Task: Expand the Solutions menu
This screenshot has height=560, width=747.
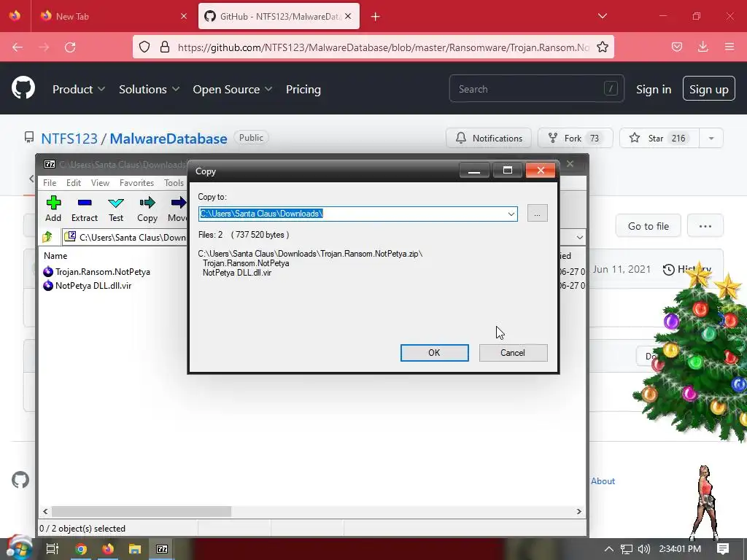Action: tap(149, 89)
